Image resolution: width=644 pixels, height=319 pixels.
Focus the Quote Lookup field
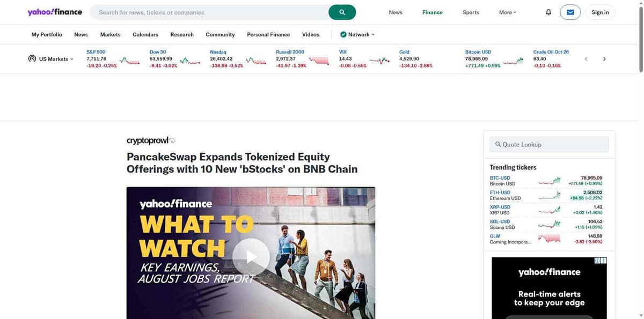[x=549, y=144]
